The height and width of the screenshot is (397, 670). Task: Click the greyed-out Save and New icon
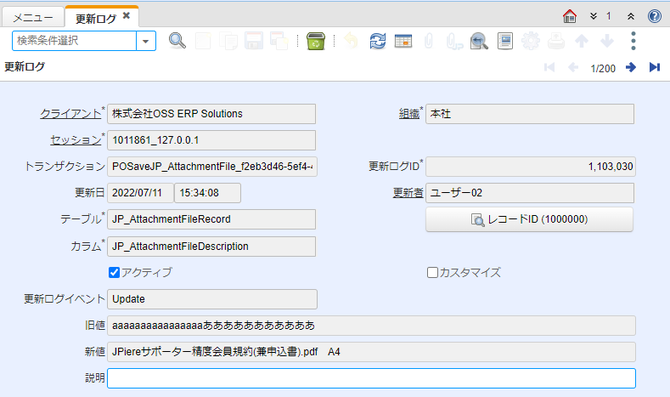279,41
